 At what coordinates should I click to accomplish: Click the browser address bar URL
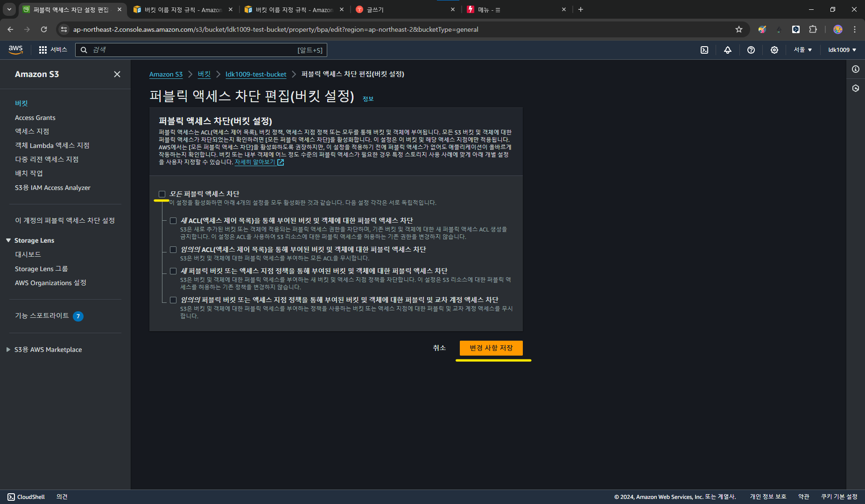pos(276,29)
